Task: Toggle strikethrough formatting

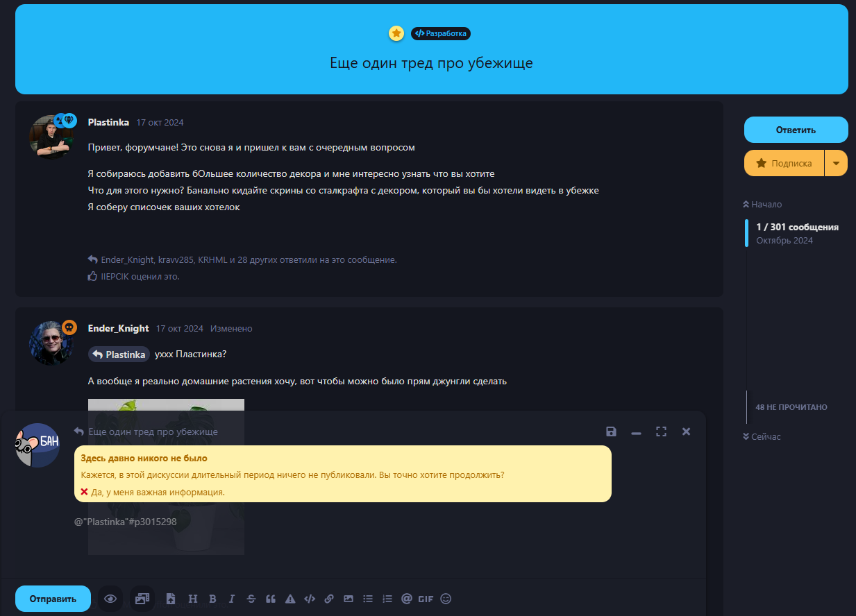Action: point(251,599)
